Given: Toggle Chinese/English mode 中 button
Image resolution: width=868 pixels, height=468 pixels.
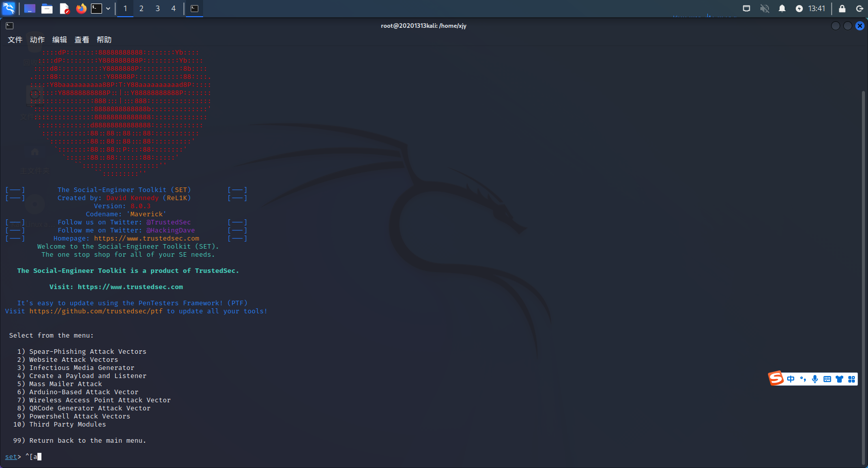Looking at the screenshot, I should click(x=791, y=379).
